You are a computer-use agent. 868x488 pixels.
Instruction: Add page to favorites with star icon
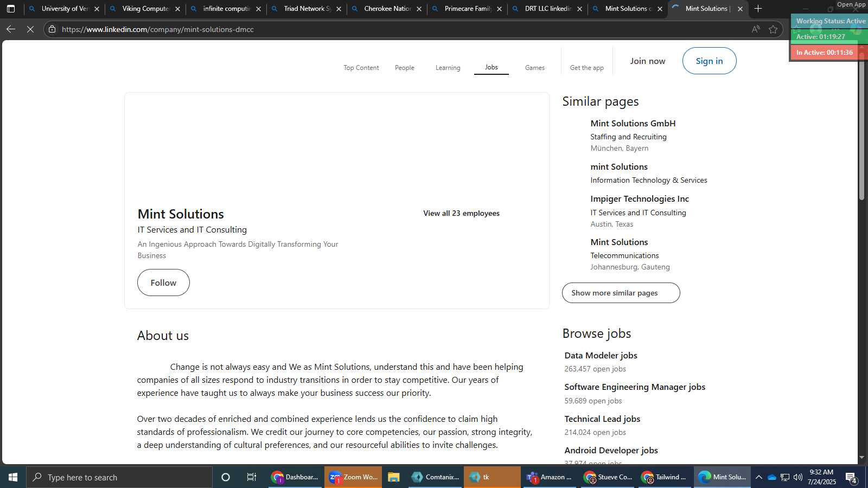(x=773, y=29)
